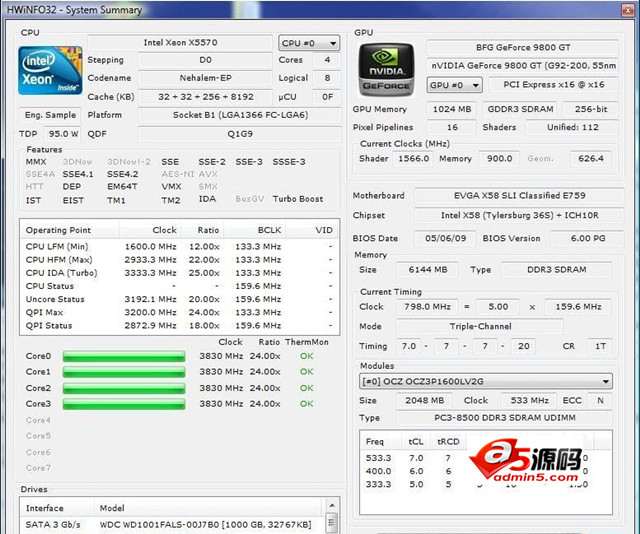The width and height of the screenshot is (640, 534).
Task: Click the Operating Point column header
Action: tap(70, 230)
